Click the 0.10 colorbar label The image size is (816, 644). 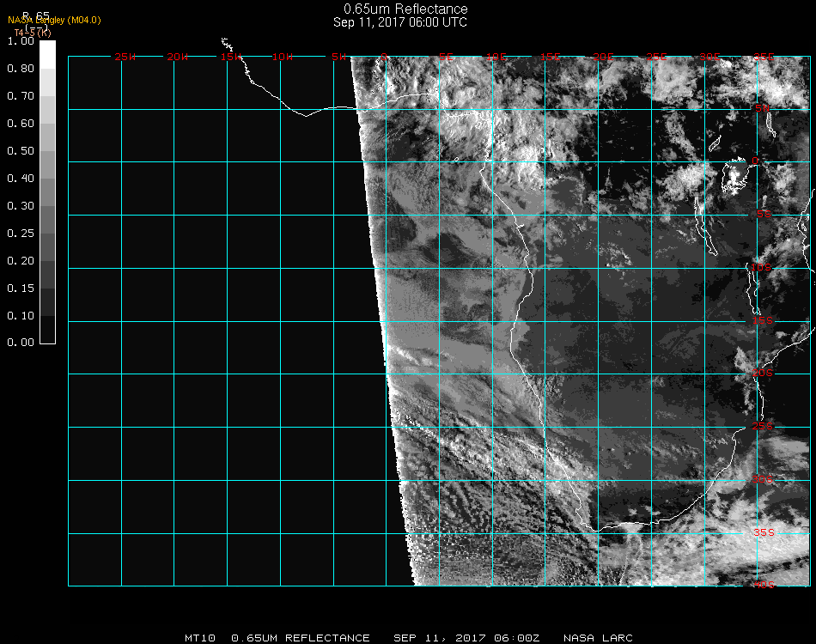[21, 316]
